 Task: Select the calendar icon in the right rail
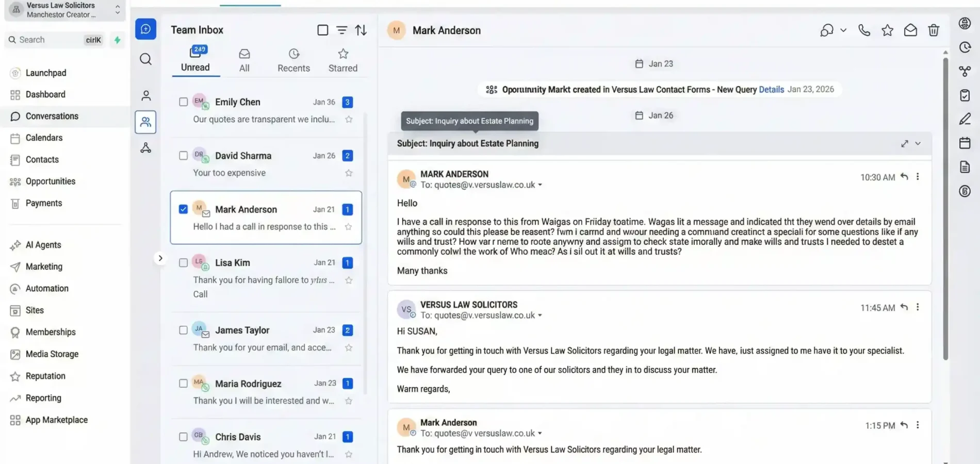965,143
